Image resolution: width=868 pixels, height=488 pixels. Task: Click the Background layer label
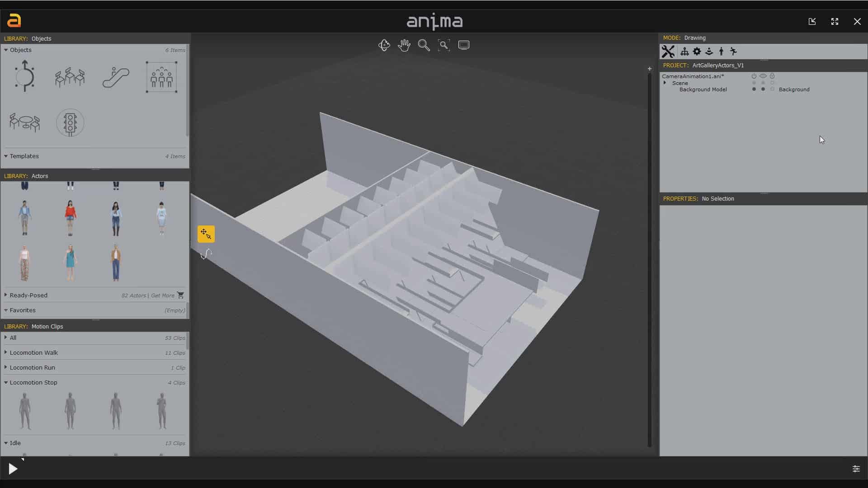(794, 89)
